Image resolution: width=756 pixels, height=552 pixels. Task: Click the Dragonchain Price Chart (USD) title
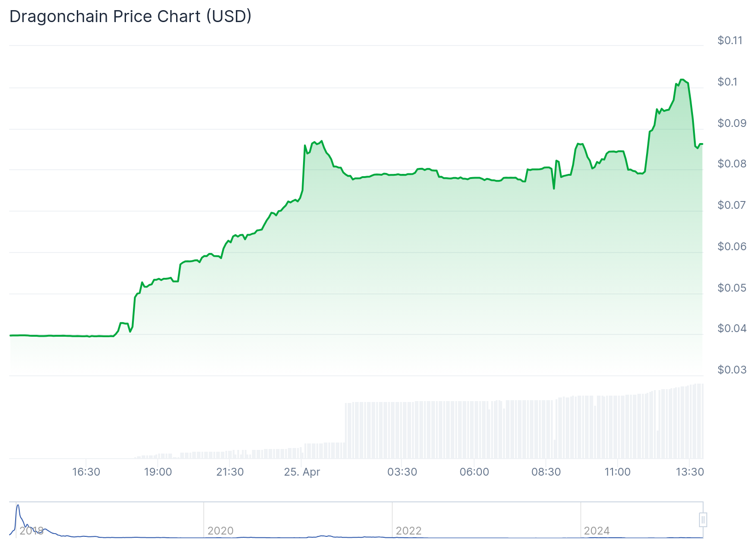coord(130,17)
